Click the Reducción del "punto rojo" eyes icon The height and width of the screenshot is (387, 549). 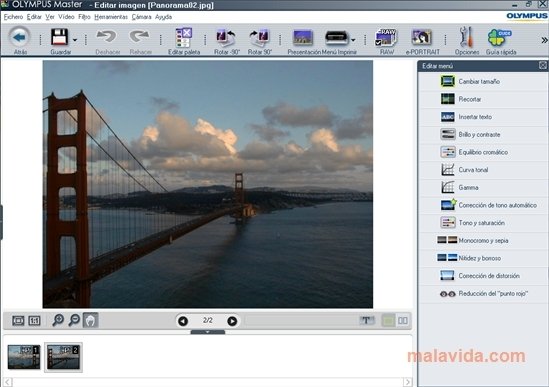447,294
